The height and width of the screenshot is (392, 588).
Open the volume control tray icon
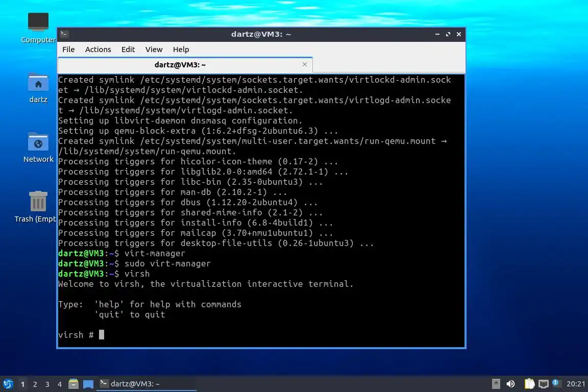click(510, 384)
